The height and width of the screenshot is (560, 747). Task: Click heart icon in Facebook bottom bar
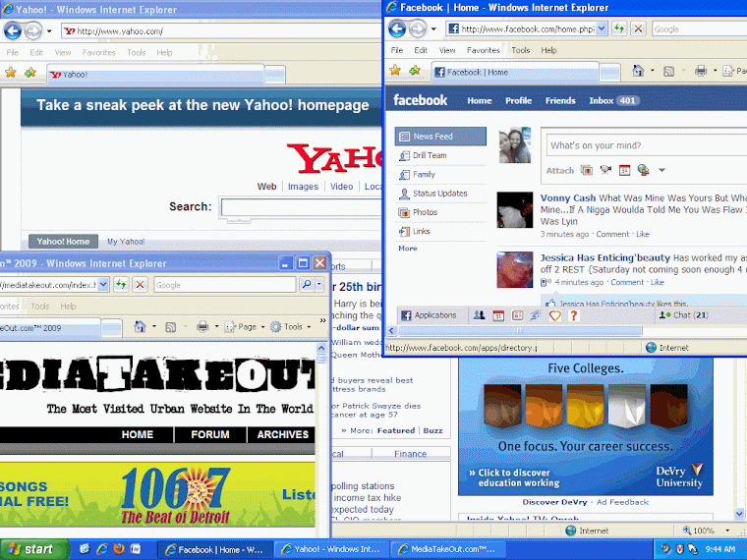[554, 315]
